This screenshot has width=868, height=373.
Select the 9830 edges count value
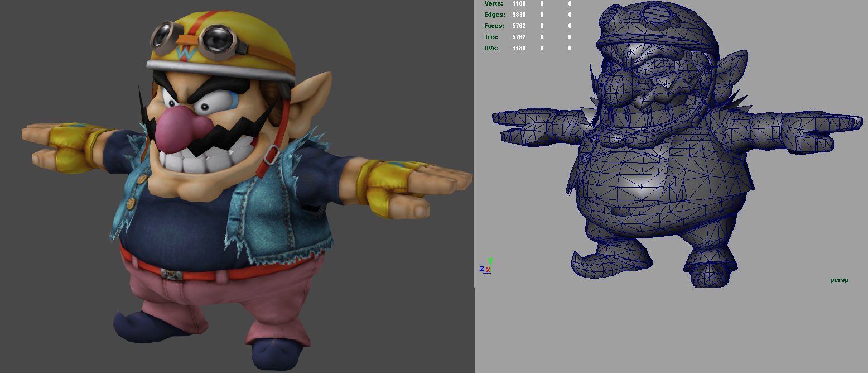point(519,15)
